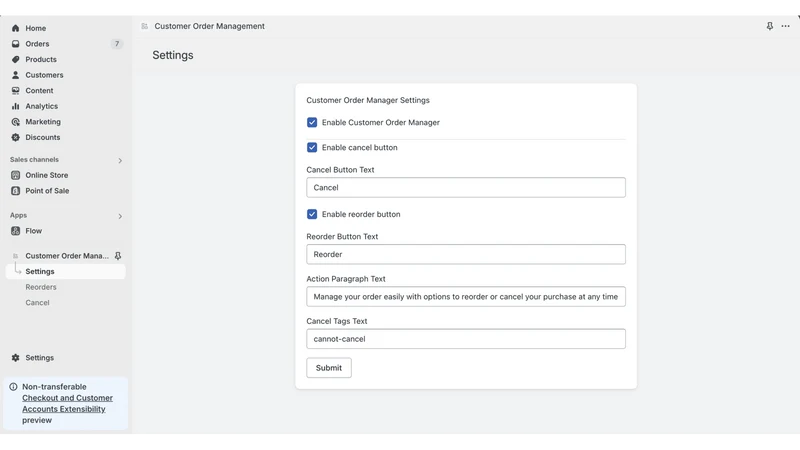This screenshot has width=800, height=450.
Task: Click the Content icon in sidebar
Action: pyautogui.click(x=15, y=90)
